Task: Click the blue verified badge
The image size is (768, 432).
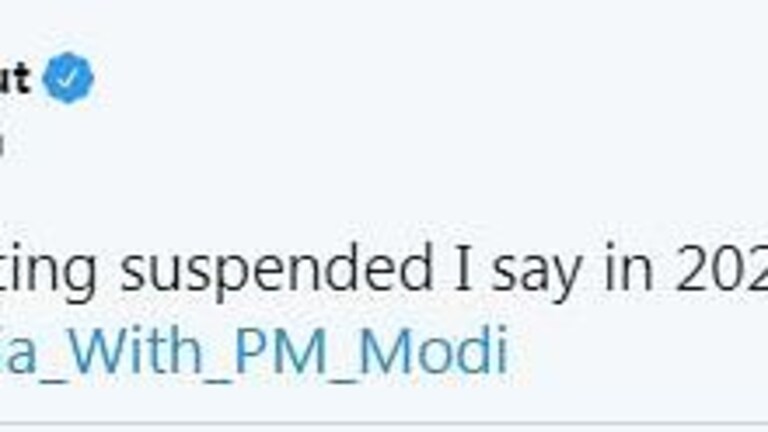Action: [69, 80]
